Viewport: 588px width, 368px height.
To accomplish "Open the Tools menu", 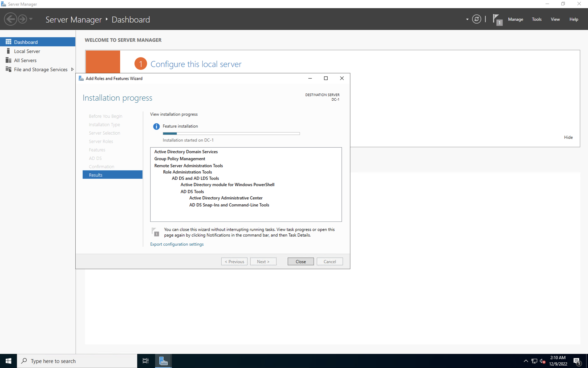I will pos(537,19).
